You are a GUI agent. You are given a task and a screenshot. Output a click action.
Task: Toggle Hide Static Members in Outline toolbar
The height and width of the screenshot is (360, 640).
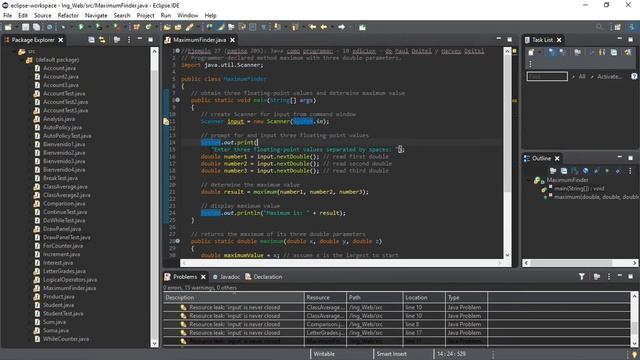tap(596, 171)
